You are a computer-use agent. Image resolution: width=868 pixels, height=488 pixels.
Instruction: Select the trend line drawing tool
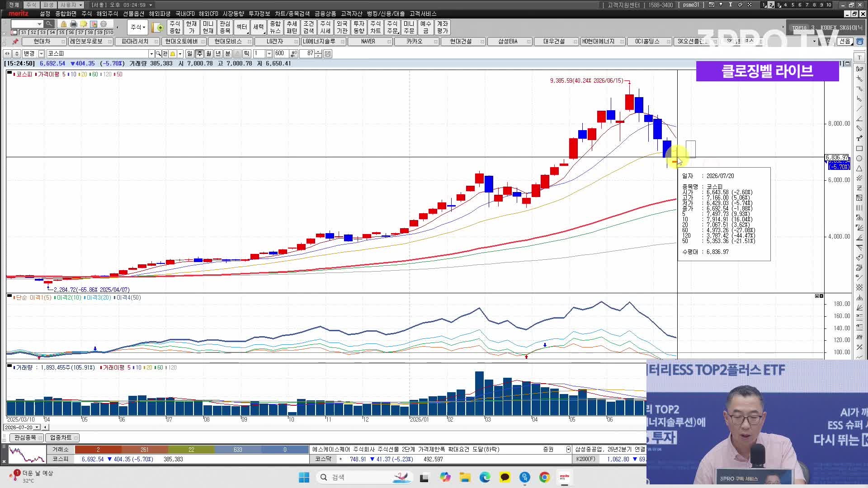pos(859,108)
